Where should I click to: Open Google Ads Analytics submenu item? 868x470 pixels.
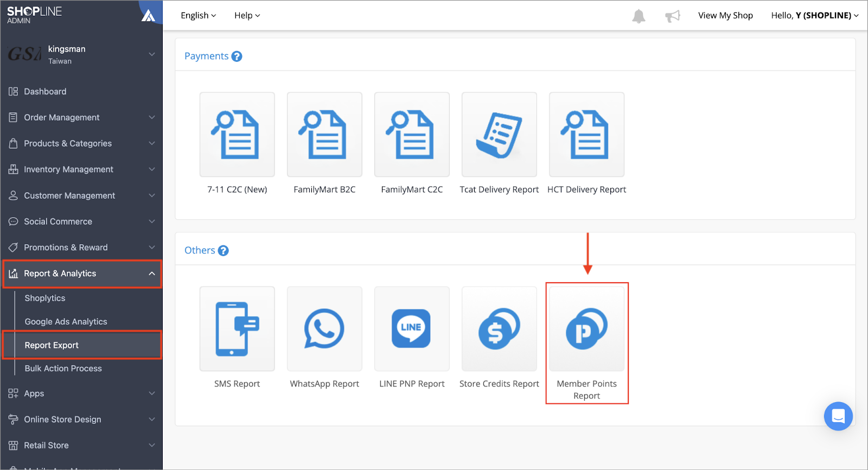(66, 322)
